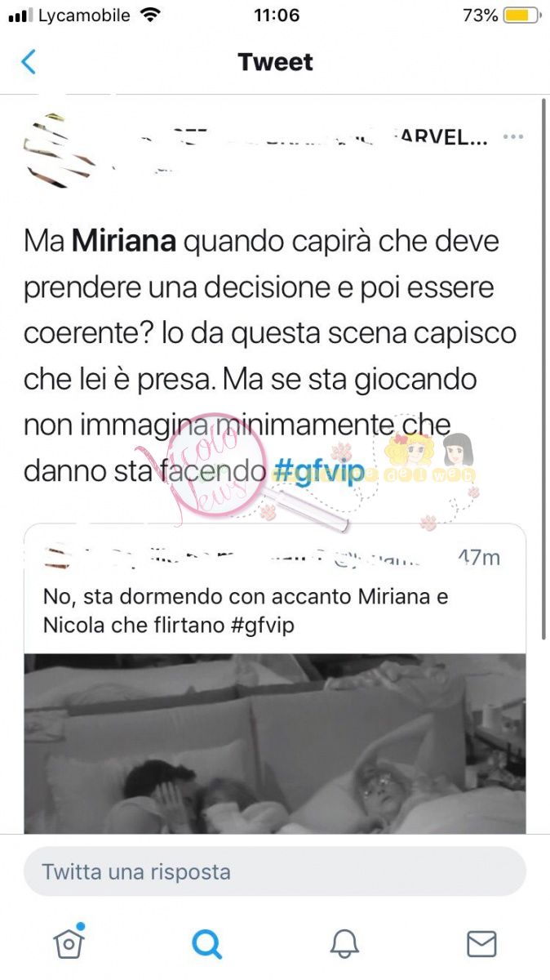
Task: Open the author's profile avatar
Action: pos(59,149)
